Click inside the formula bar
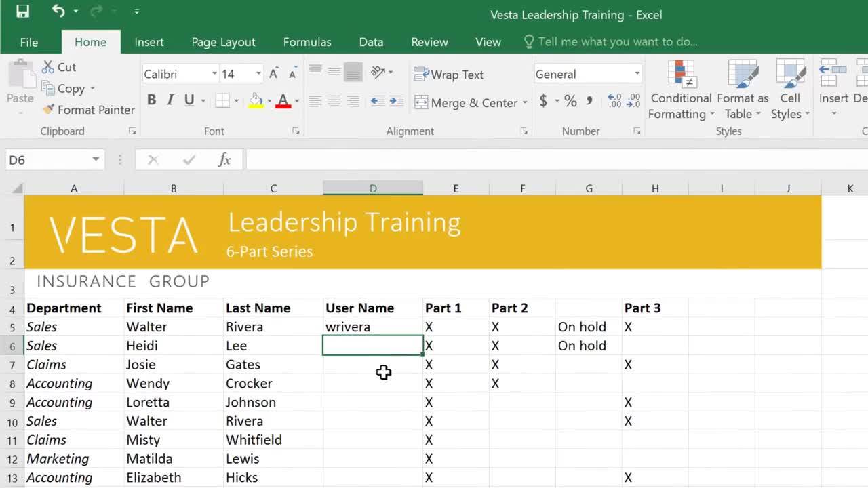The height and width of the screenshot is (488, 868). coord(556,160)
